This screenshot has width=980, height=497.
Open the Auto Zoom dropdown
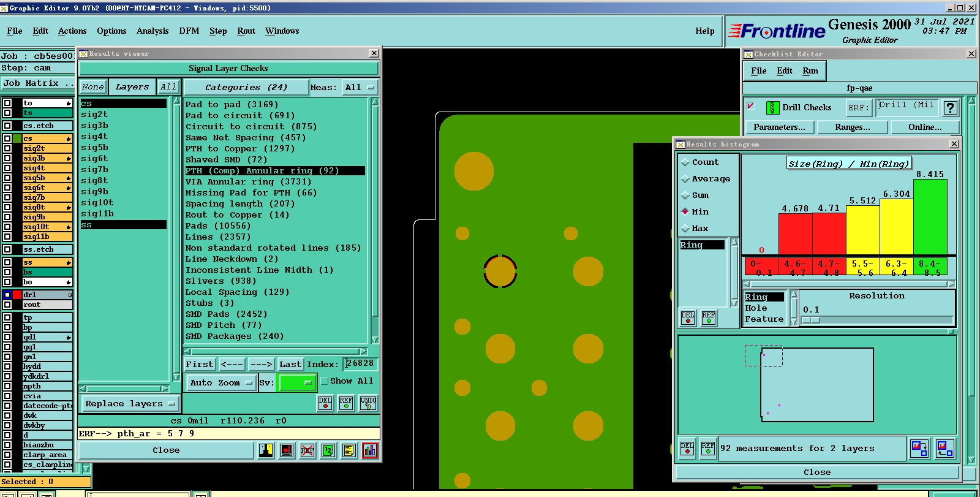[x=221, y=382]
